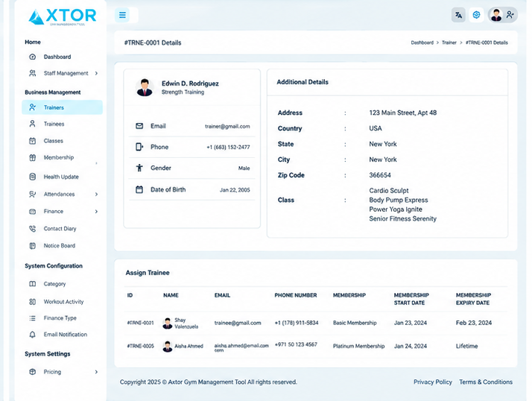The height and width of the screenshot is (401, 532).
Task: Click Platinum Membership cell in table
Action: click(x=358, y=346)
